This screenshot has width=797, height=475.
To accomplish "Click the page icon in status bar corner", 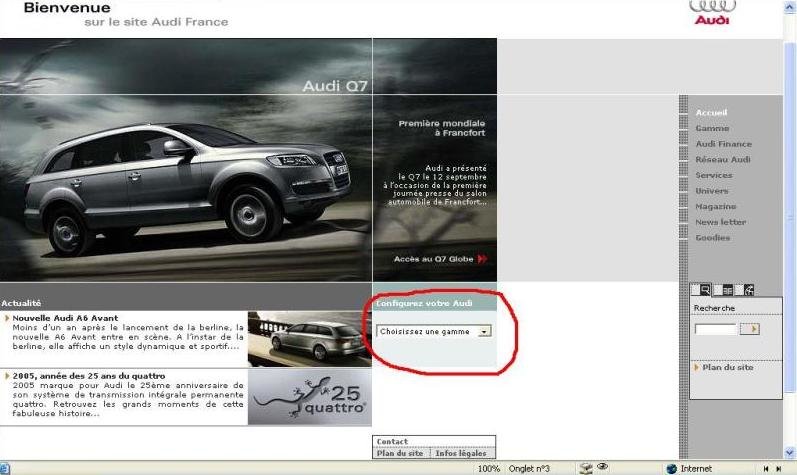I will coord(6,468).
